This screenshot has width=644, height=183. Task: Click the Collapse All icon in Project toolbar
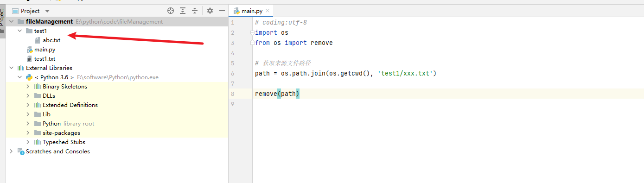tap(195, 11)
